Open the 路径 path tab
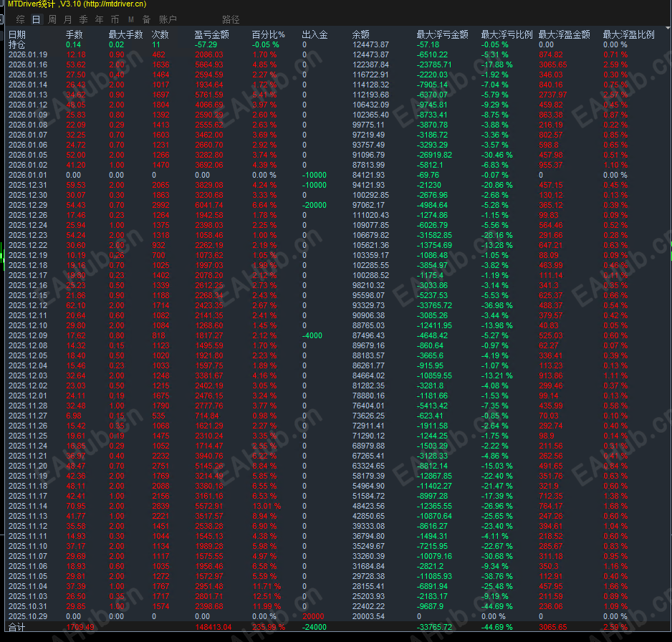Viewport: 672px width, 642px height. coord(231,19)
